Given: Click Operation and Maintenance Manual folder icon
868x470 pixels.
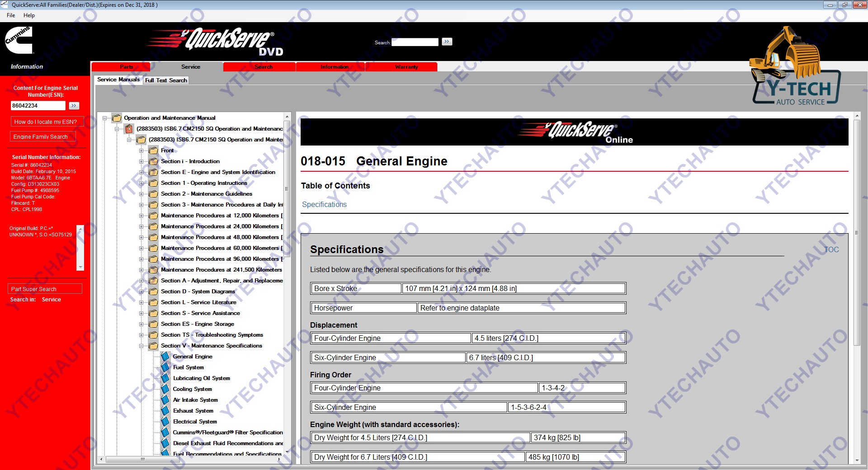Looking at the screenshot, I should (x=117, y=118).
